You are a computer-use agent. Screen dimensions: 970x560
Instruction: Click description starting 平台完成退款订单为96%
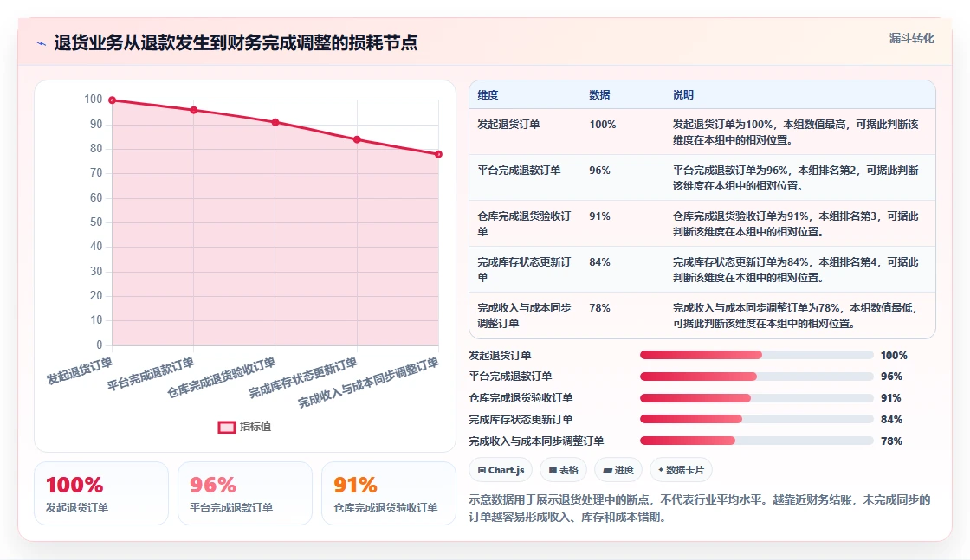pyautogui.click(x=796, y=178)
